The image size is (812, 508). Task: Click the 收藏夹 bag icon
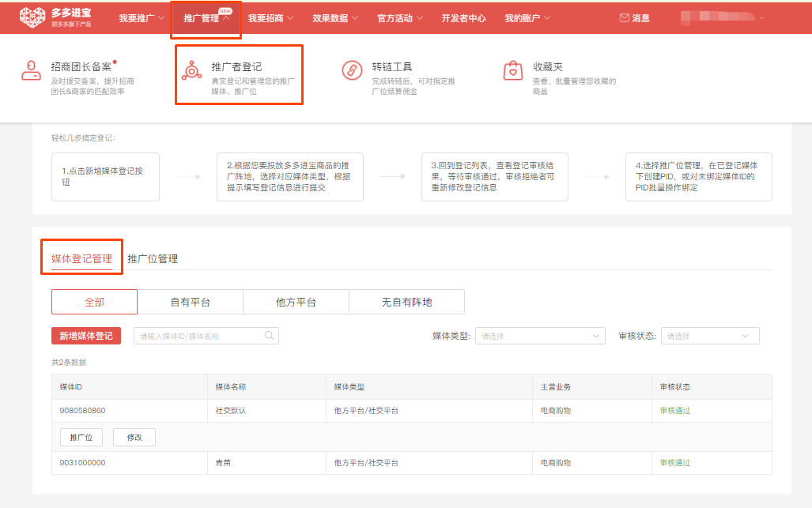pos(513,71)
